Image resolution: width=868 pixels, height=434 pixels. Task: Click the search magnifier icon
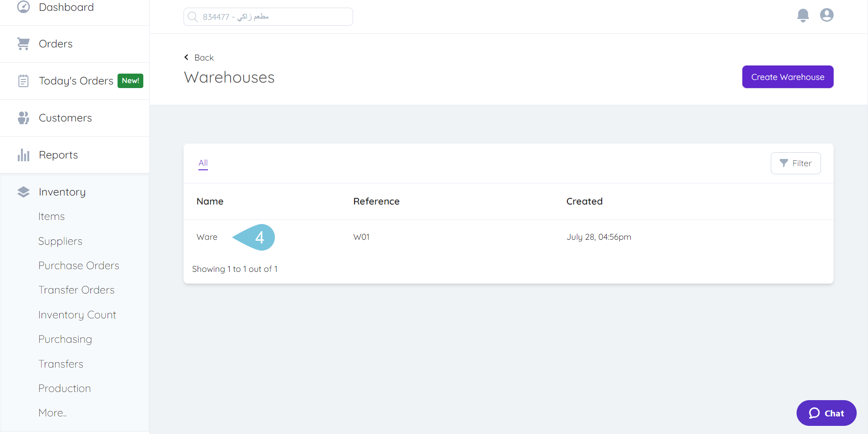(x=193, y=17)
